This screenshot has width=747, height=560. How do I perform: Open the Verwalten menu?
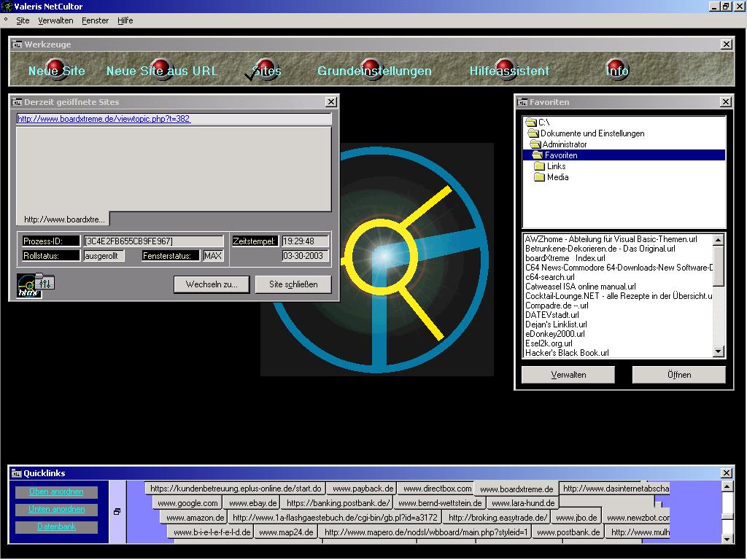pos(55,20)
